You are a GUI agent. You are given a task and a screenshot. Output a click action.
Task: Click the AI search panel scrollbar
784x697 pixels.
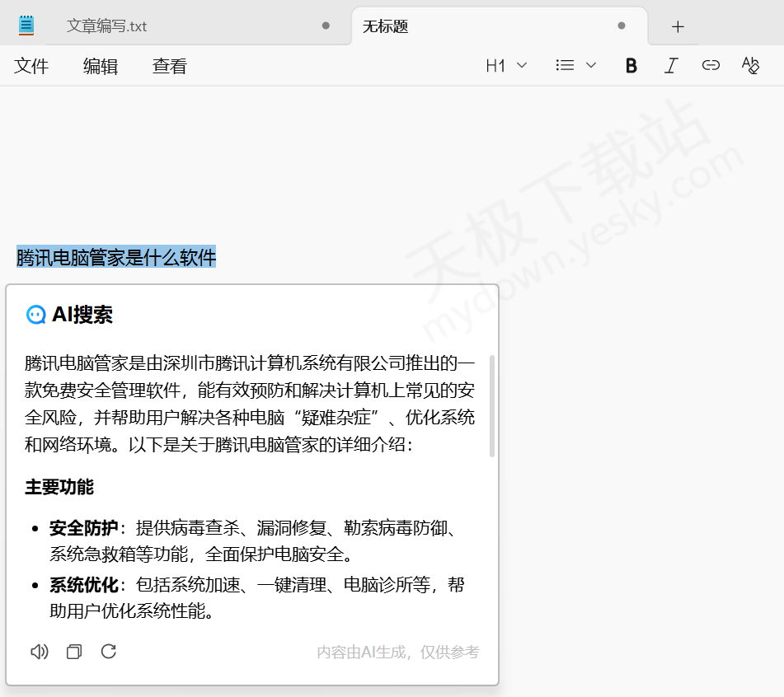coord(492,405)
